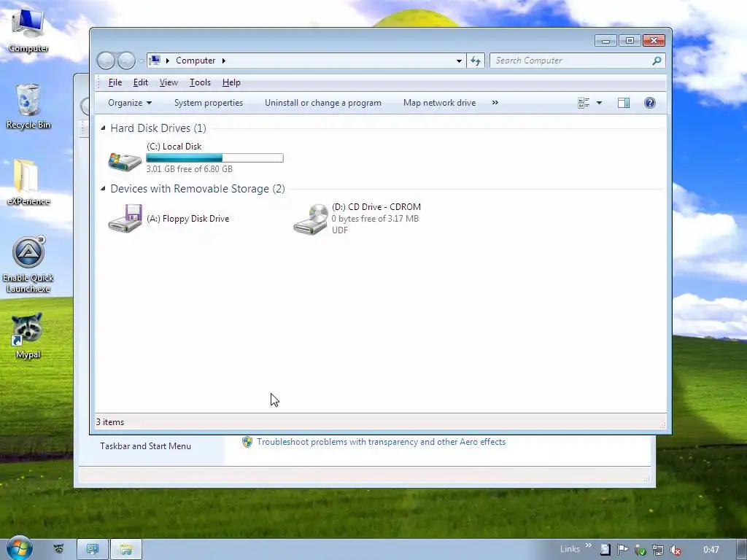
Task: Click the Links toolbar label on taskbar
Action: pyautogui.click(x=570, y=549)
